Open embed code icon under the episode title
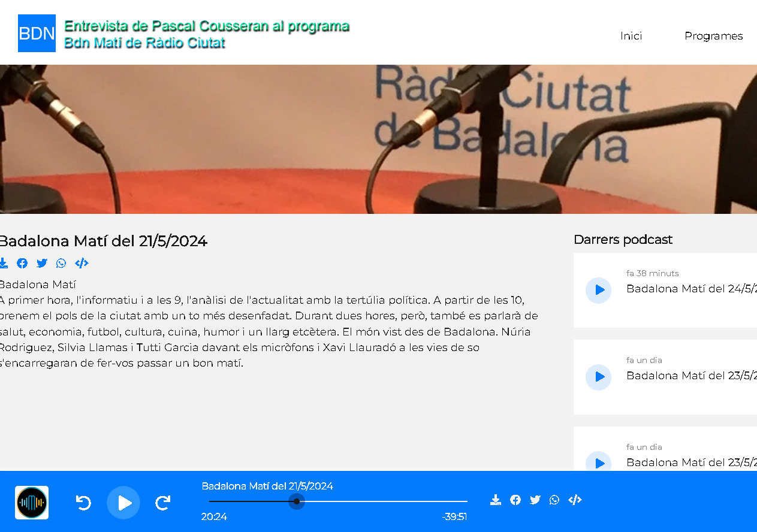 pos(82,263)
